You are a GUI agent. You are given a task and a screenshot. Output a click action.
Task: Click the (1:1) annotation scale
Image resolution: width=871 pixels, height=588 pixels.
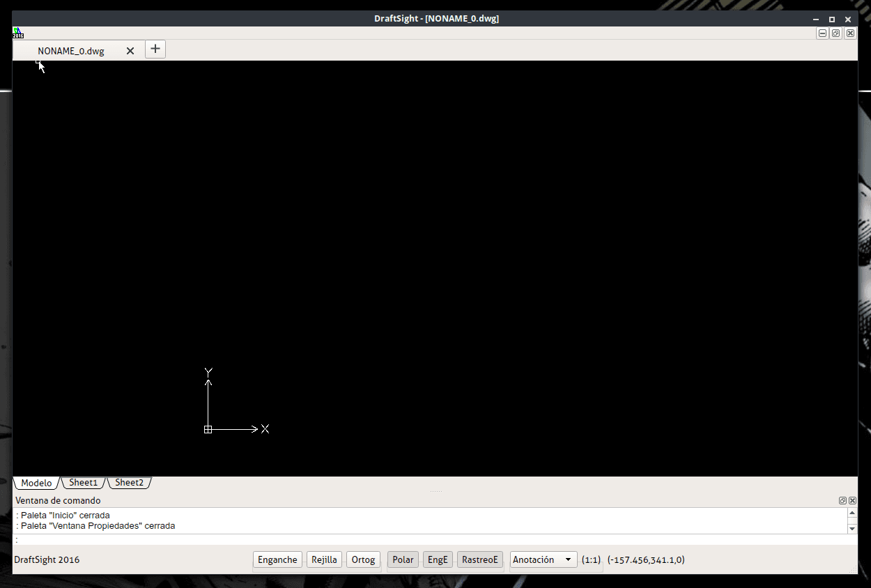591,559
